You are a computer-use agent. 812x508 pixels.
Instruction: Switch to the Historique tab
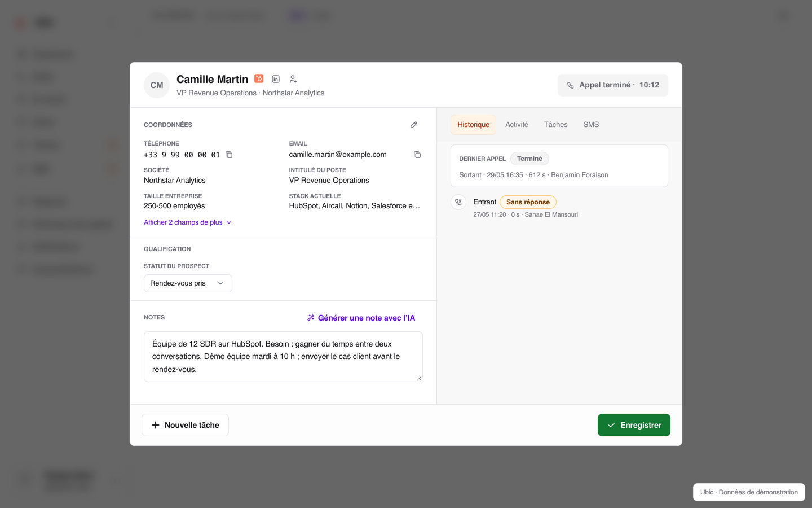473,125
